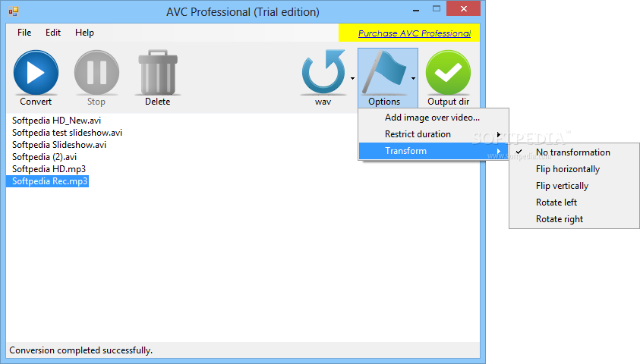Select Softpedia Slideshow.avi file
The image size is (640, 364).
(x=59, y=145)
